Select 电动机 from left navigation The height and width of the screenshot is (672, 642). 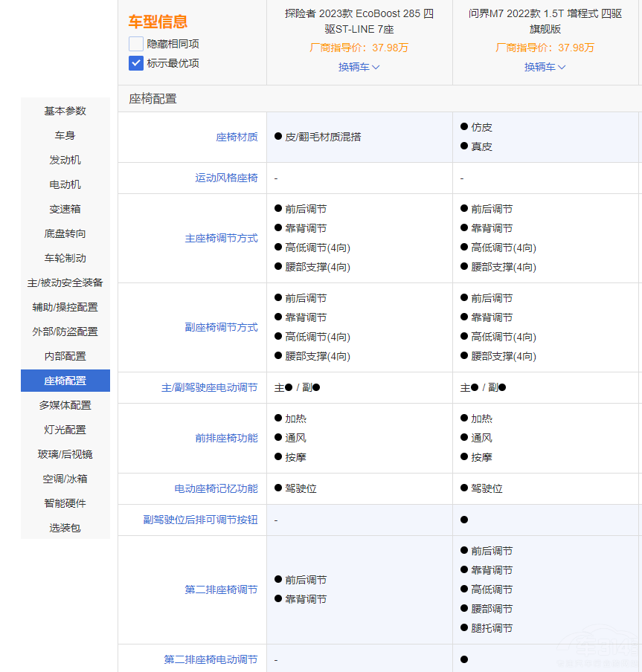click(x=65, y=184)
